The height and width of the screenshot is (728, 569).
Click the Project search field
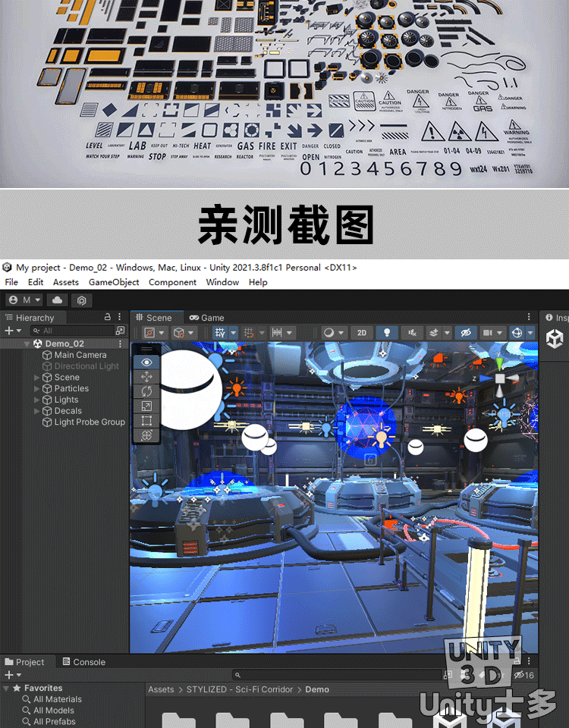(338, 675)
